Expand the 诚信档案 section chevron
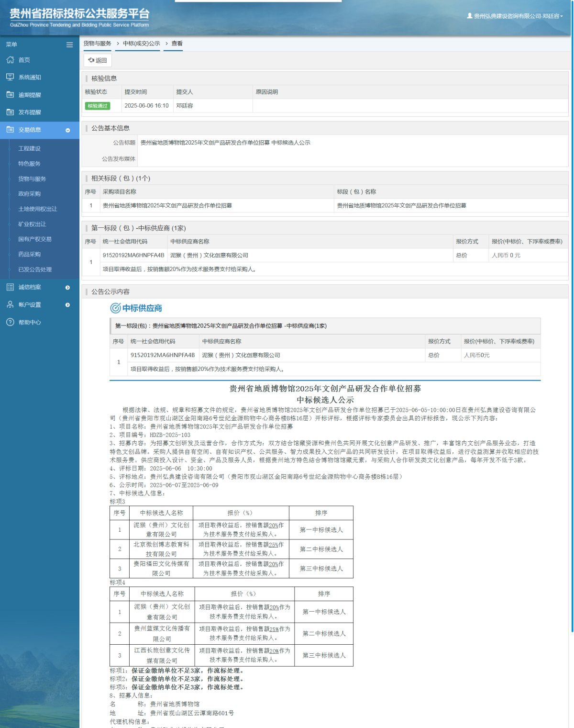This screenshot has height=728, width=574. (x=68, y=287)
